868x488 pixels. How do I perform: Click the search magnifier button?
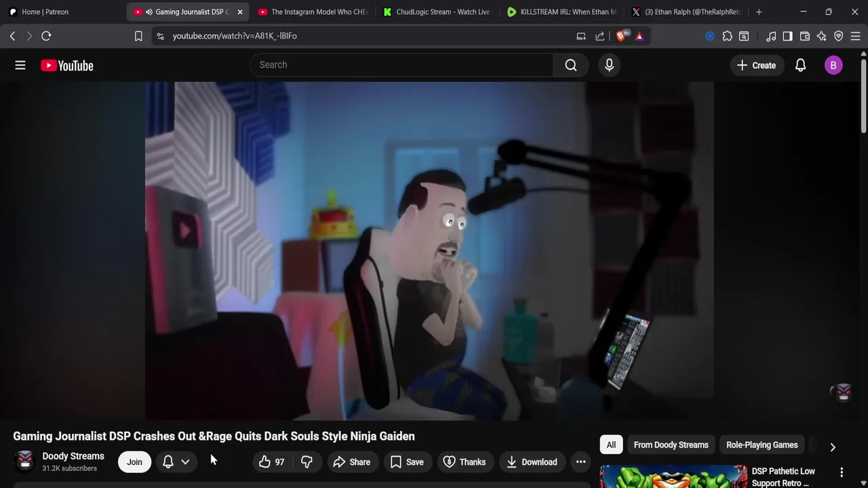point(571,65)
